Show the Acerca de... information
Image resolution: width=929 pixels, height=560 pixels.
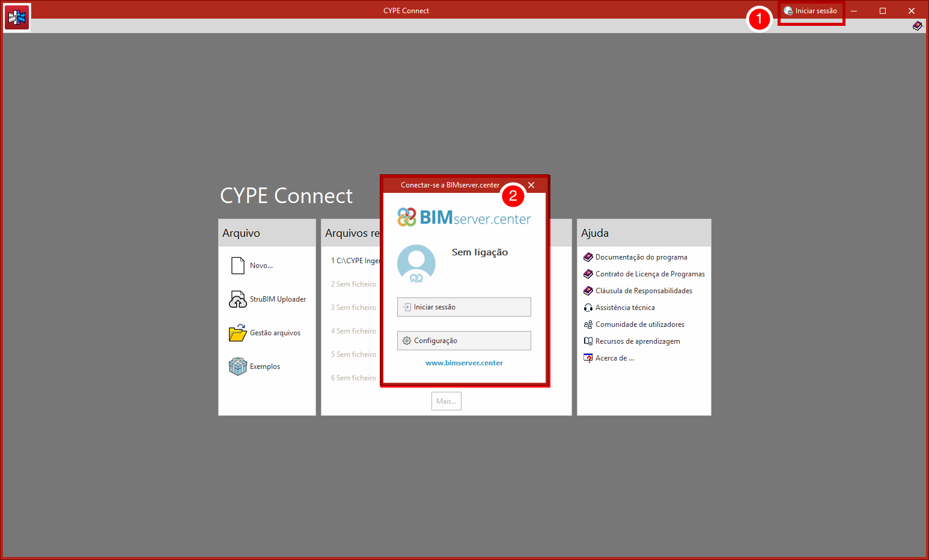(x=614, y=358)
